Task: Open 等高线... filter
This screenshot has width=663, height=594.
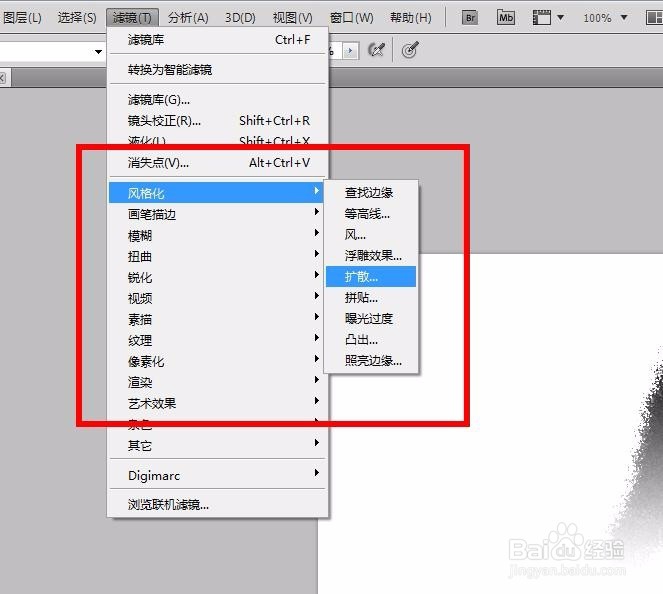Action: [371, 214]
